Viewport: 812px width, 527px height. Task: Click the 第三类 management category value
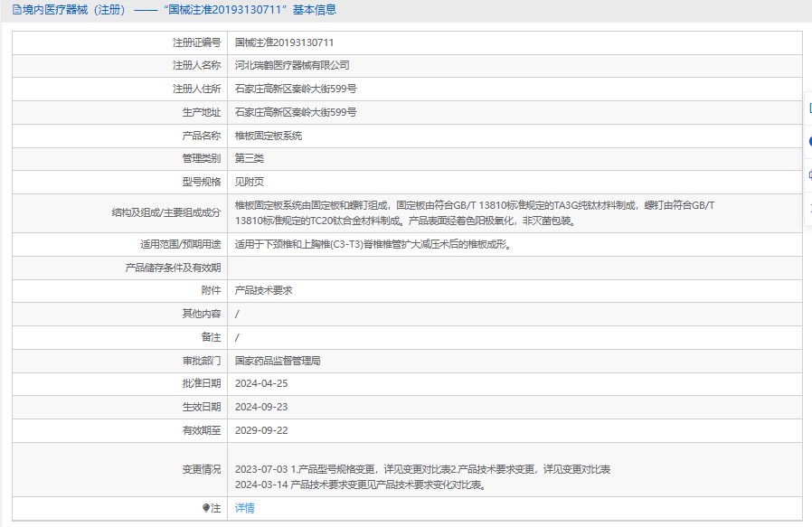[249, 158]
